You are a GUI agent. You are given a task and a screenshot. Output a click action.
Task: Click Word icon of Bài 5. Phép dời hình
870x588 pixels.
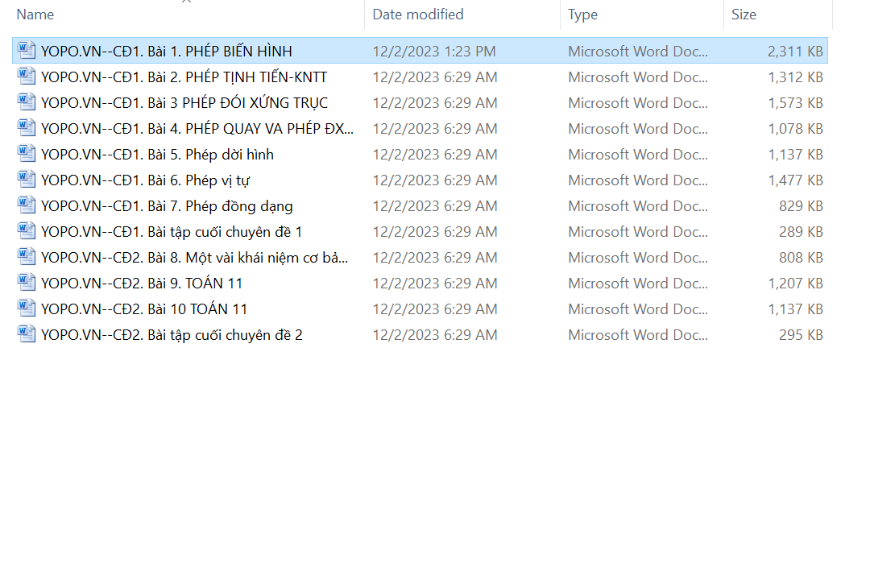pos(27,154)
